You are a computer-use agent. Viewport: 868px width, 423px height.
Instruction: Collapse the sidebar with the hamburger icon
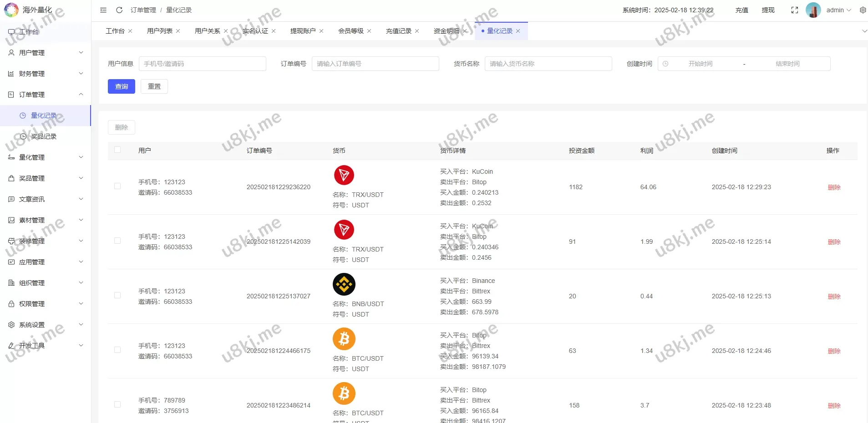click(x=103, y=10)
